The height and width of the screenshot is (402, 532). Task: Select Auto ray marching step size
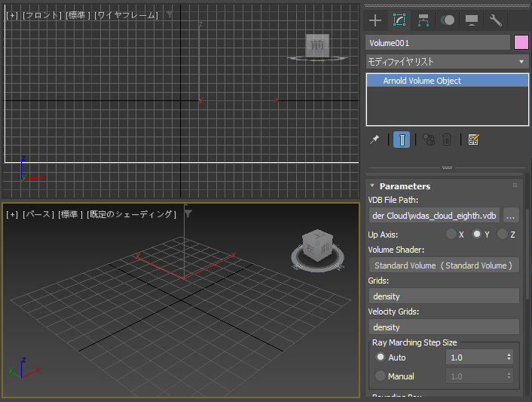tap(381, 358)
